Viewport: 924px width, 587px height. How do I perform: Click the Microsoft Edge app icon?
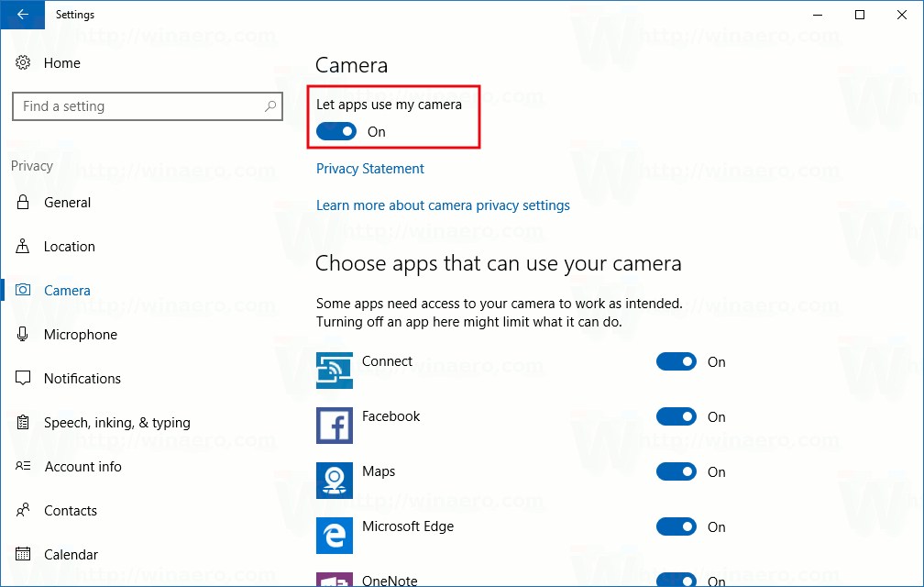pyautogui.click(x=335, y=536)
